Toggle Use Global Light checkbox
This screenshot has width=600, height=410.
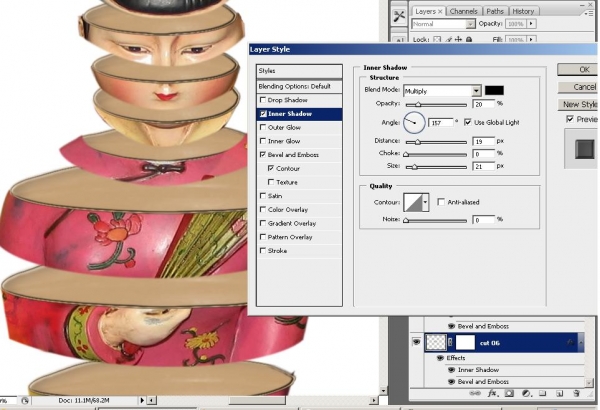click(x=468, y=122)
